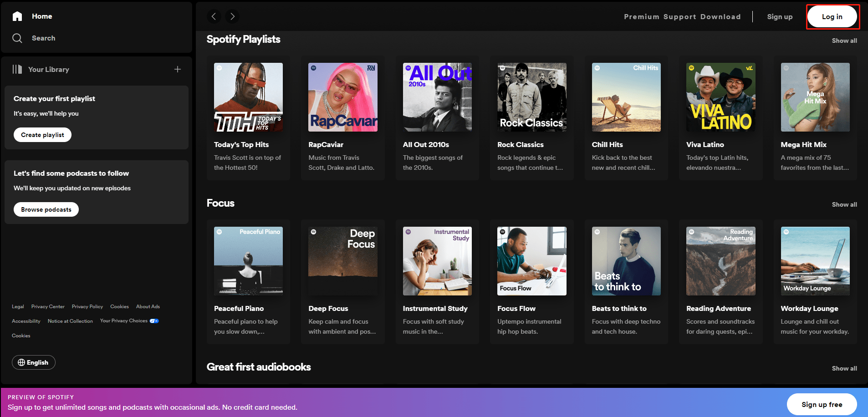Show all Spotify Playlists
Viewport: 868px width, 417px height.
click(844, 41)
